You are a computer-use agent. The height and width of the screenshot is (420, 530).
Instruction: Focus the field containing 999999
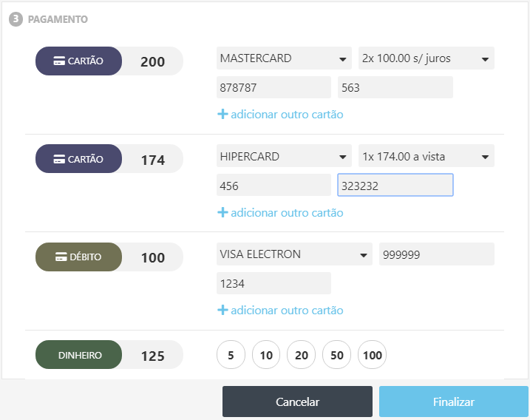[436, 254]
